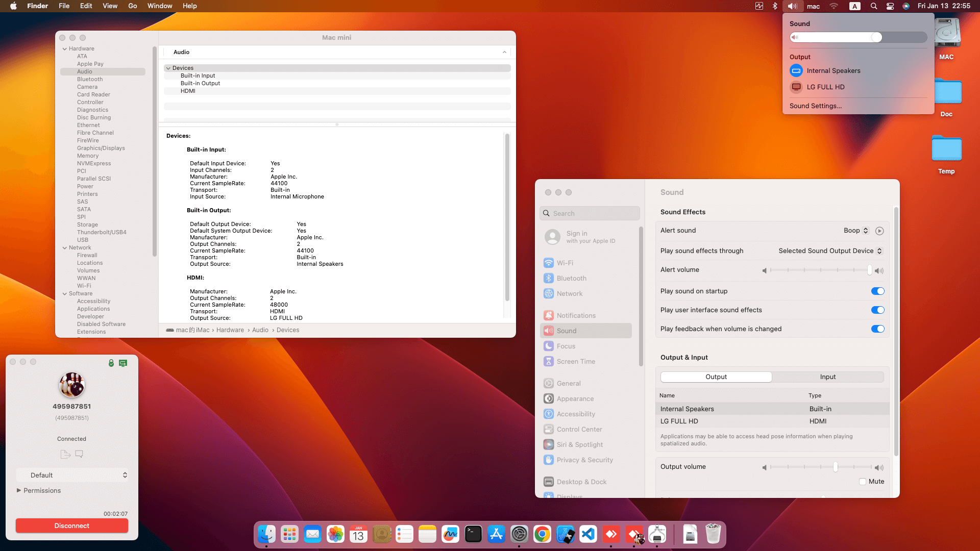Open Terminal from the Dock

[473, 534]
